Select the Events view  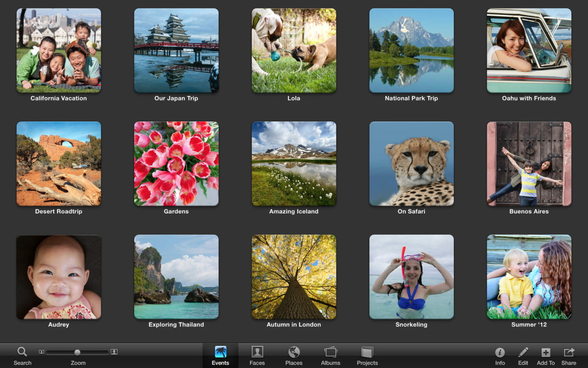click(220, 353)
